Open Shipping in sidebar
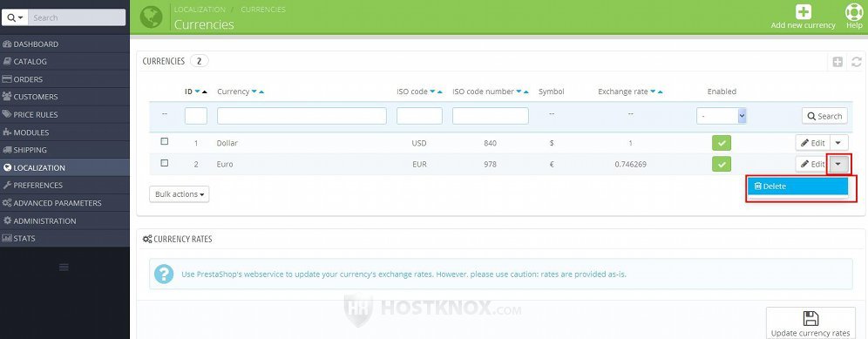The height and width of the screenshot is (339, 868). click(64, 150)
